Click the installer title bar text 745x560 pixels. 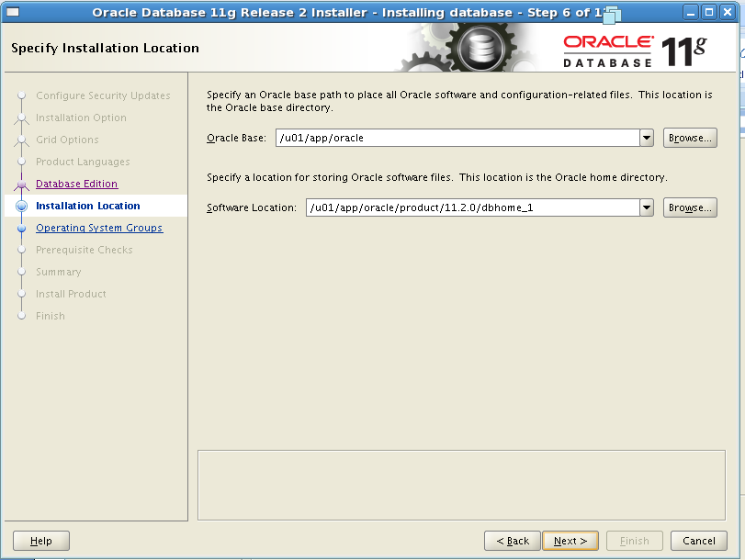coord(347,12)
